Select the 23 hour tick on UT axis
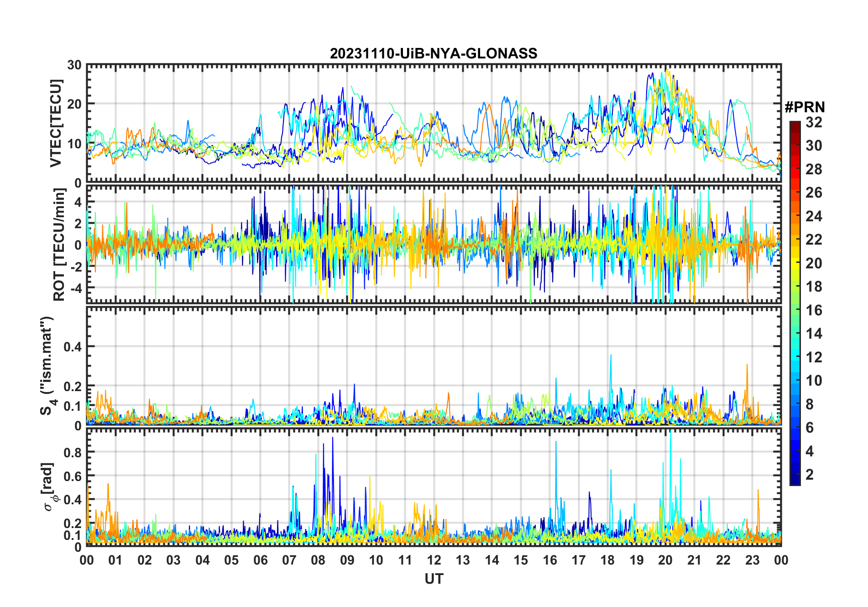Screen dimensions: 868x607 pos(753,560)
